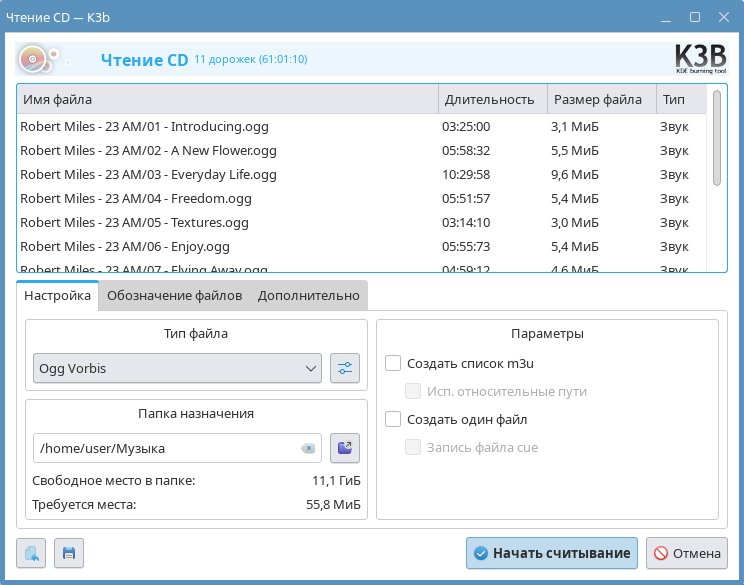Enable Создать список m3u checkbox
This screenshot has height=585, width=744.
pos(393,364)
